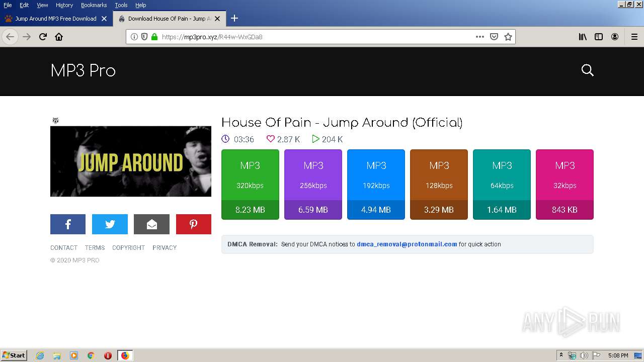Bookmark this page with star icon
This screenshot has height=362, width=644.
point(508,37)
